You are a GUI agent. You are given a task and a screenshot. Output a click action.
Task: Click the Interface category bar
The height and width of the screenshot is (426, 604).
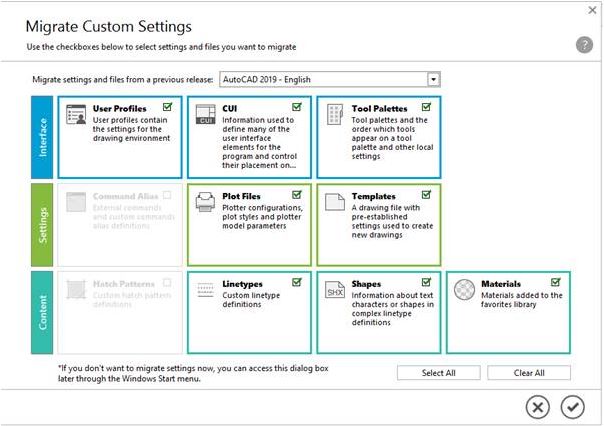[x=42, y=137]
